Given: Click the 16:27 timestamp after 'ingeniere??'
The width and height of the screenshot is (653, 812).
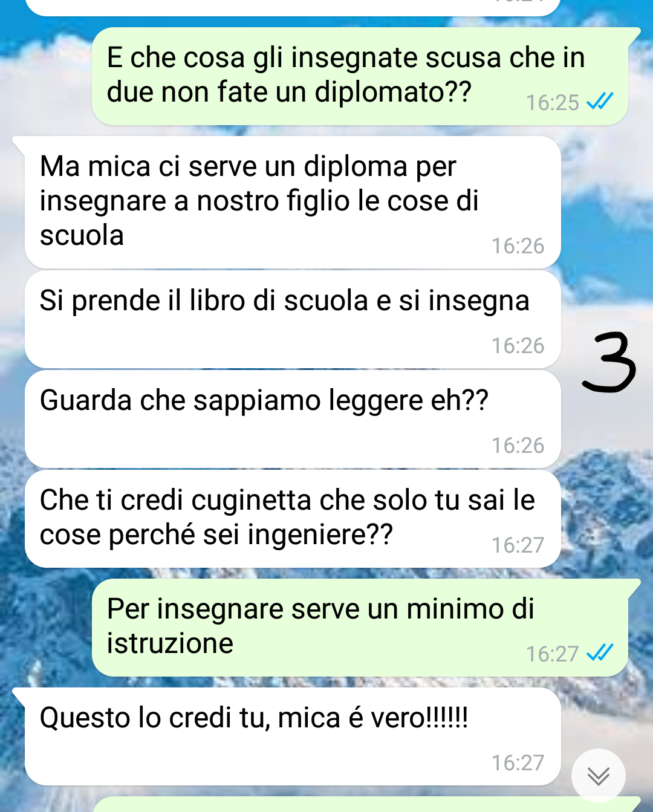Looking at the screenshot, I should click(x=518, y=545).
